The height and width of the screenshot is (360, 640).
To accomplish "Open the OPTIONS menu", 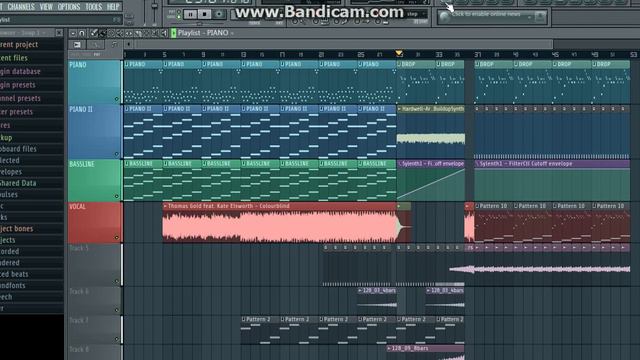I will pos(69,7).
